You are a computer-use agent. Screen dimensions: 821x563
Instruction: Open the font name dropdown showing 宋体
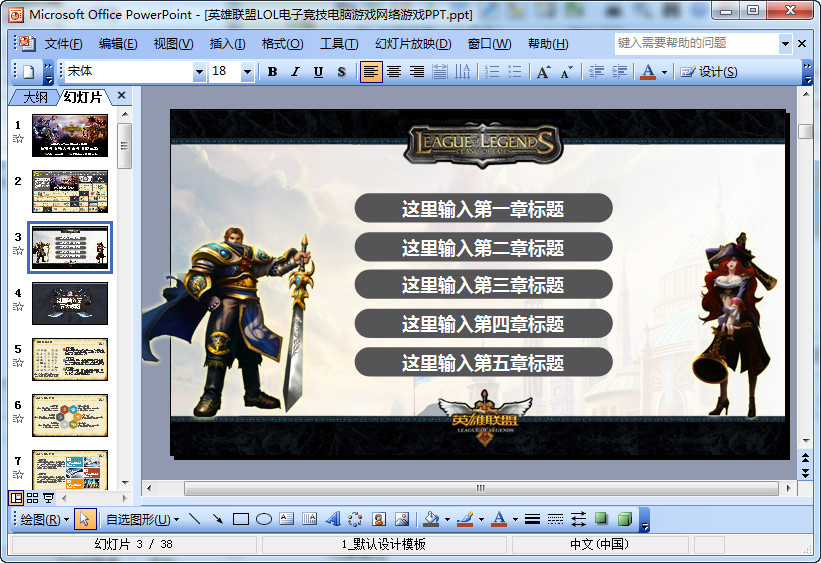pos(199,72)
